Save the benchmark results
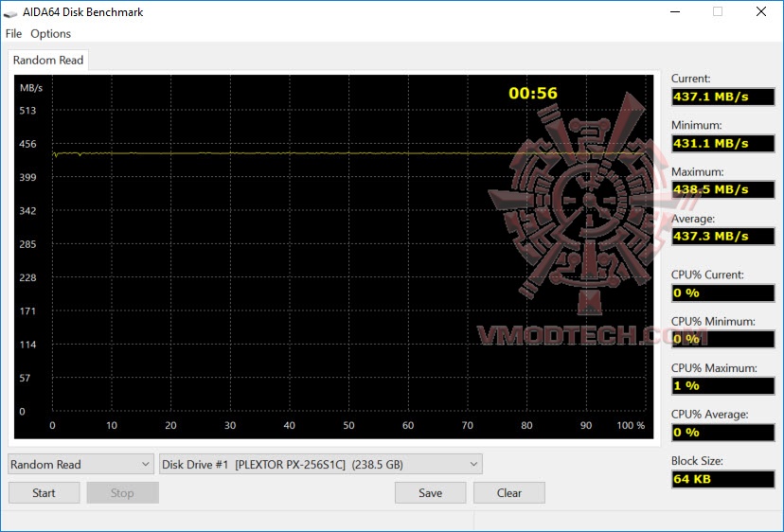784x532 pixels. pos(430,493)
